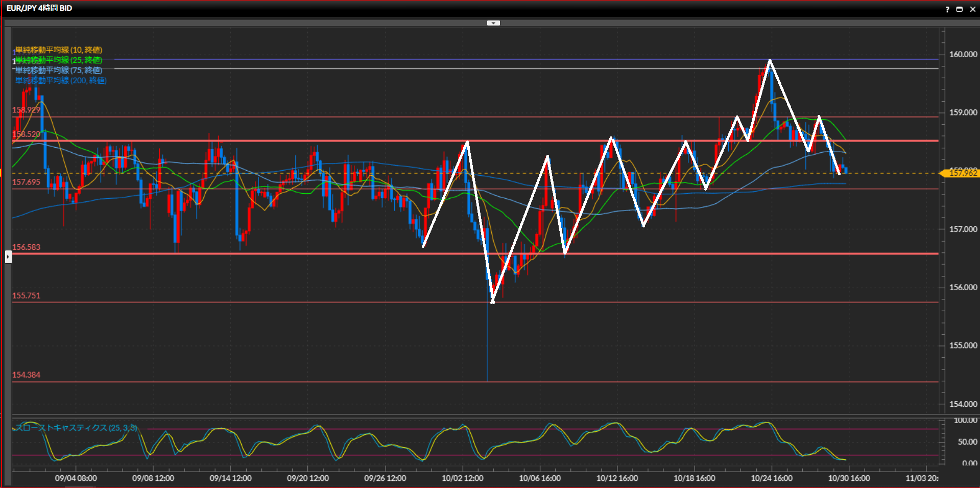
Task: Open the help question mark icon
Action: click(947, 9)
